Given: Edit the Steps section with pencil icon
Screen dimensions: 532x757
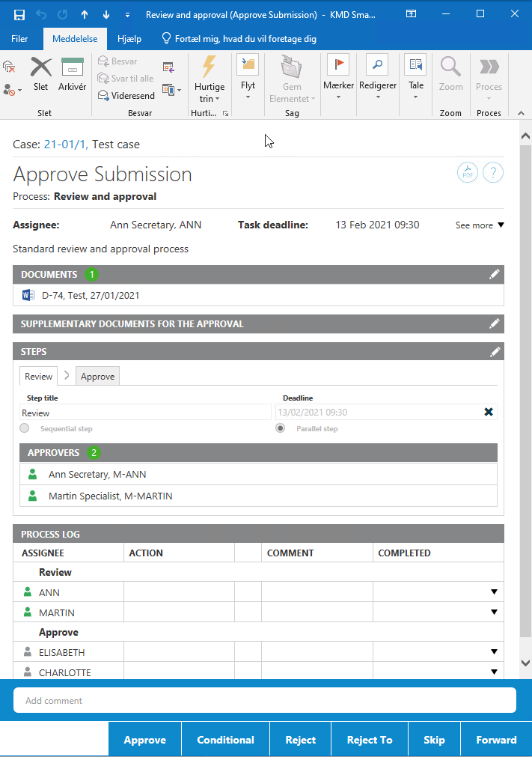Looking at the screenshot, I should 494,352.
